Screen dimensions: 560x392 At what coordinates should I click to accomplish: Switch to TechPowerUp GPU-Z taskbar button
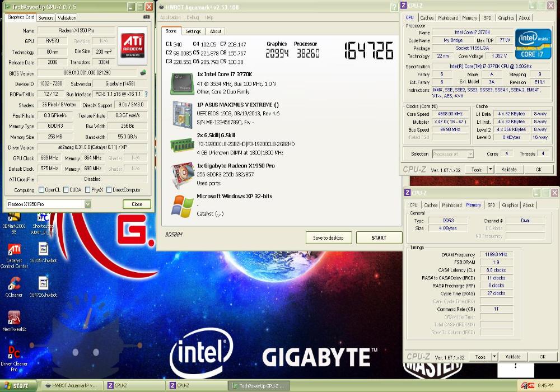pos(259,386)
